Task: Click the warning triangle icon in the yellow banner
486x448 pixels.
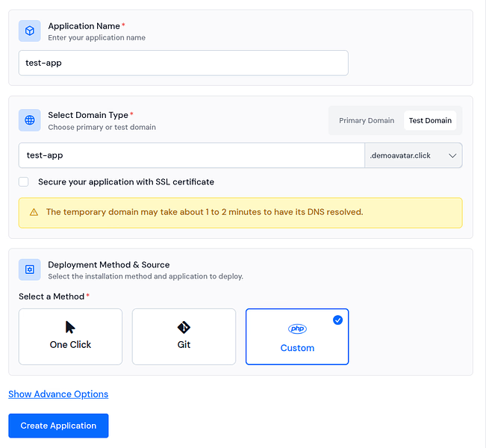Action: tap(34, 212)
